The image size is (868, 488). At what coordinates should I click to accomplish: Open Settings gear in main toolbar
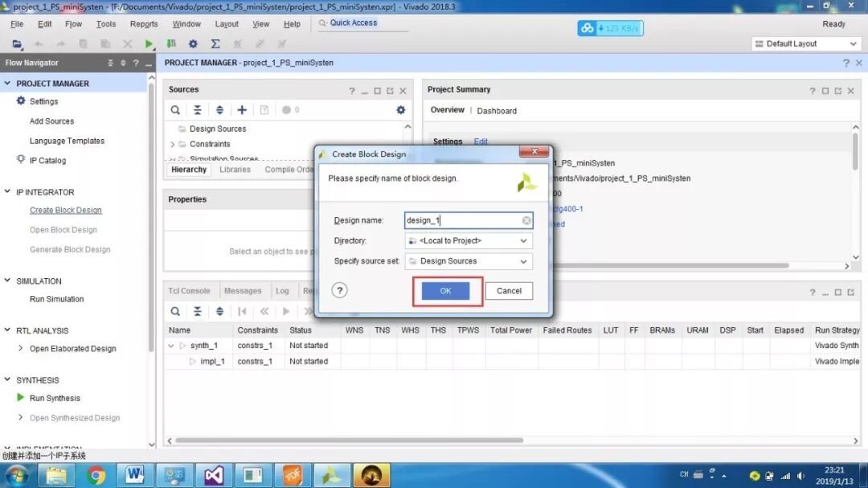point(193,43)
